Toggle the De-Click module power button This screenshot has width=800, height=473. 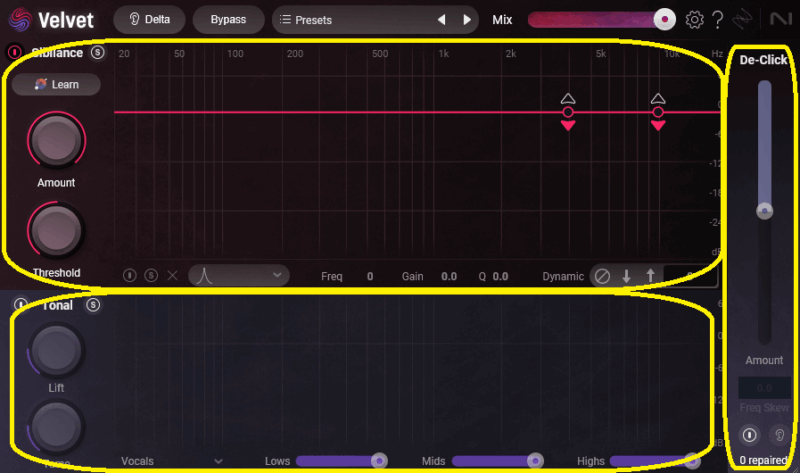(748, 435)
